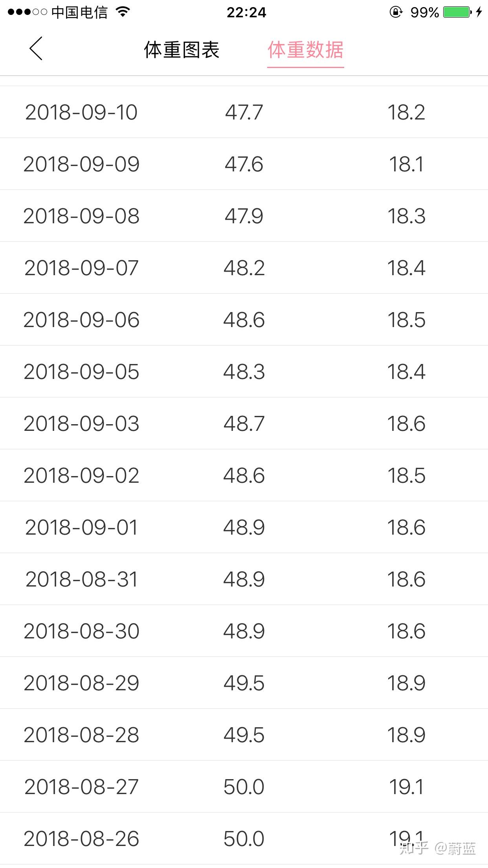The width and height of the screenshot is (488, 868).
Task: Select the 2018-09-09 record row
Action: click(x=244, y=164)
